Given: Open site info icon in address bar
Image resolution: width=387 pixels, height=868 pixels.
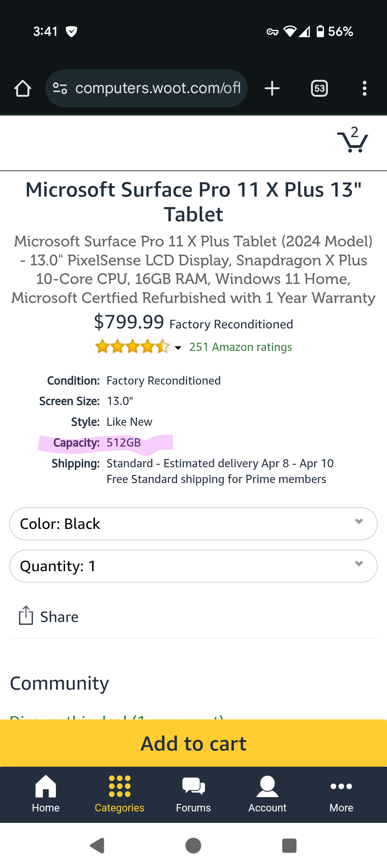Looking at the screenshot, I should click(60, 88).
